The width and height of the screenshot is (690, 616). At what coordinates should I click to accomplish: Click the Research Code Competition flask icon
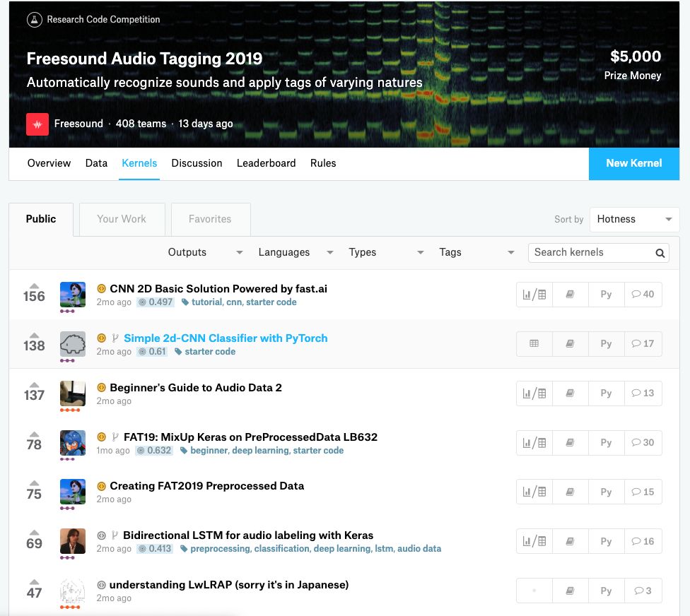[x=35, y=19]
